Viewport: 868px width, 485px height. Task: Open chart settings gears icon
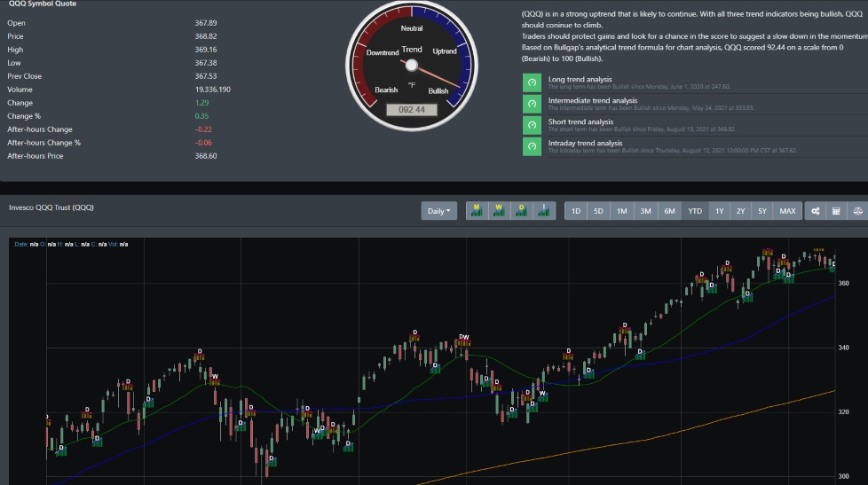pos(816,211)
